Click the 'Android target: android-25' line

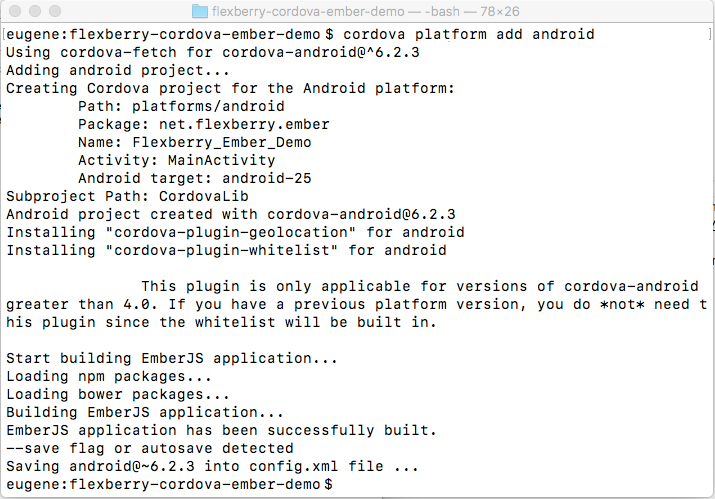click(x=195, y=178)
